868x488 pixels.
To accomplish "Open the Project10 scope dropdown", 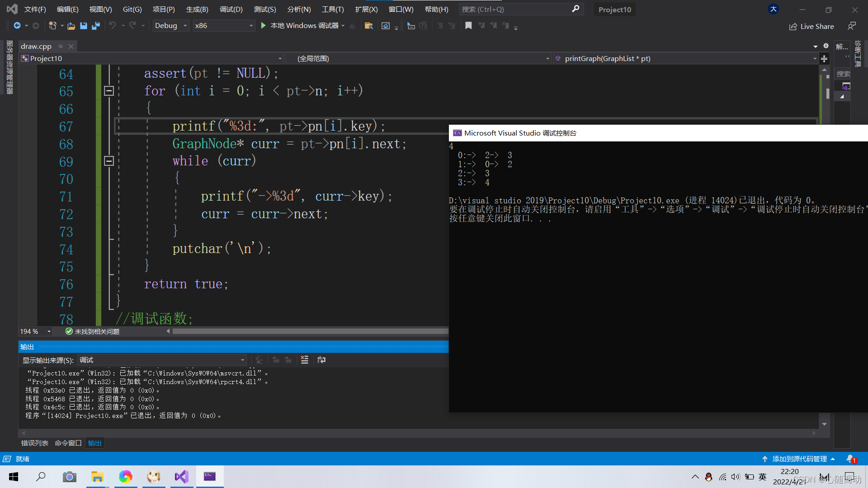I will click(x=151, y=59).
